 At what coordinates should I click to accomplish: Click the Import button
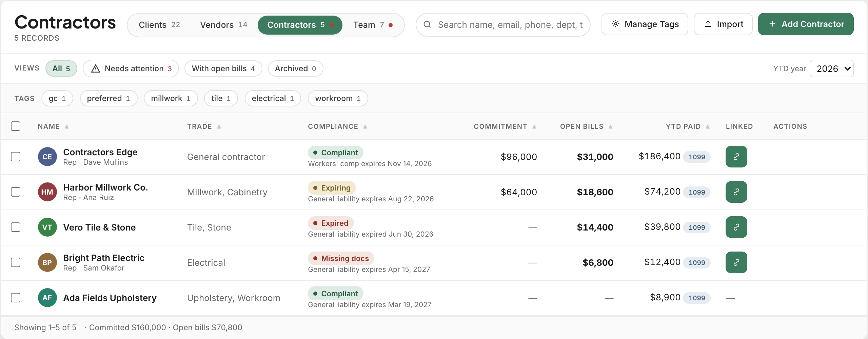723,24
